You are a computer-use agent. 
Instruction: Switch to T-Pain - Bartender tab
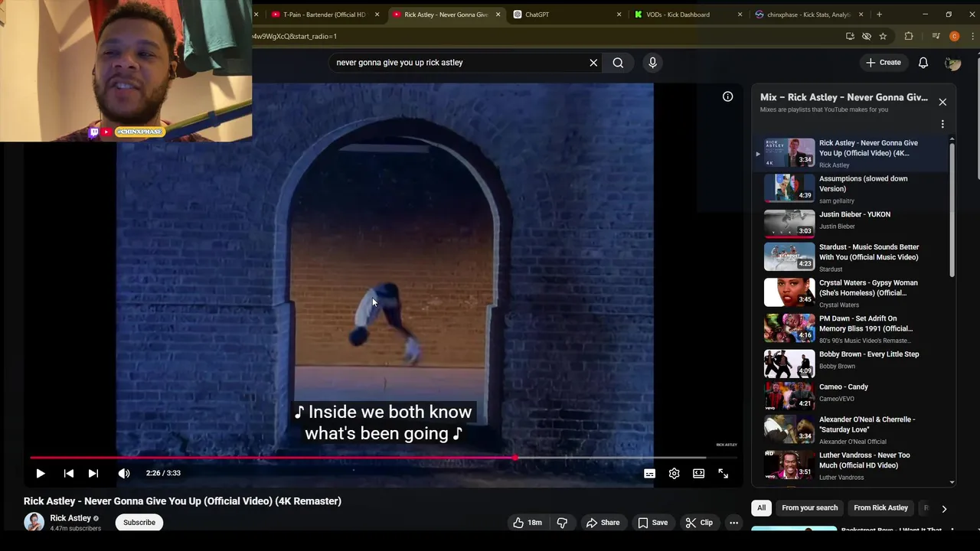[324, 15]
